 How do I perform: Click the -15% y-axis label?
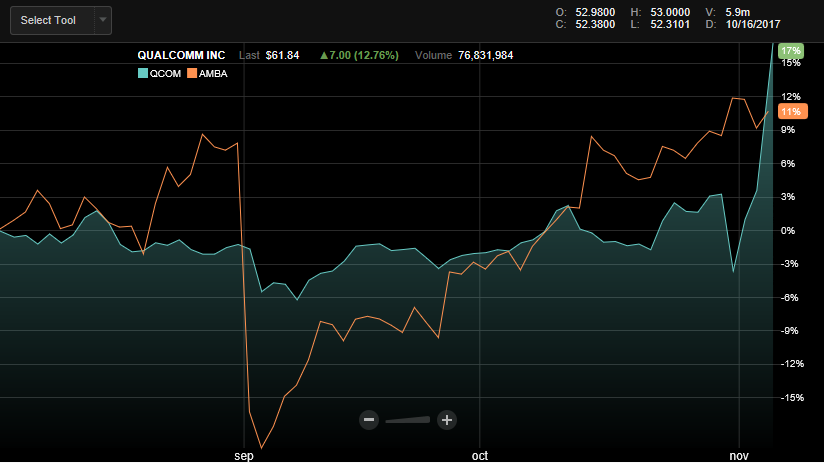792,398
